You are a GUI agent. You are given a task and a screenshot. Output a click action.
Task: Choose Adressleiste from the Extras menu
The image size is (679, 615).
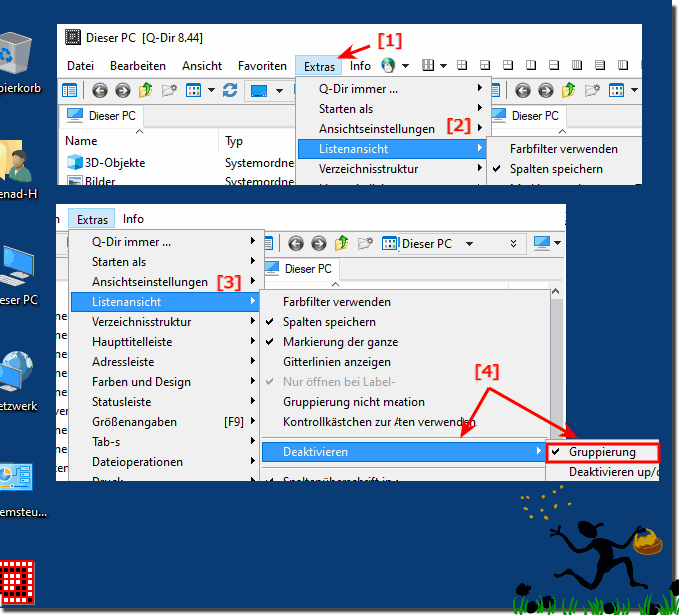(x=165, y=362)
